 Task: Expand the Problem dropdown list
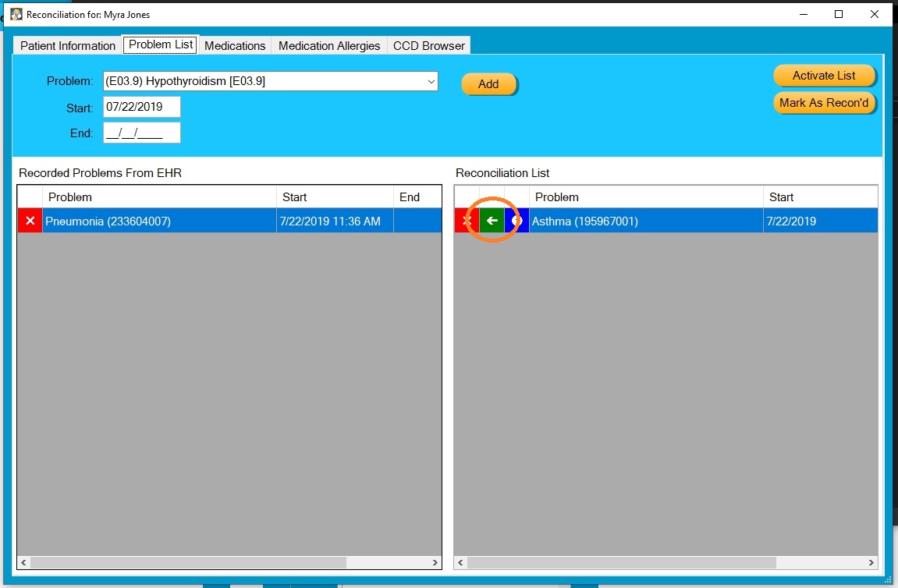(x=431, y=82)
